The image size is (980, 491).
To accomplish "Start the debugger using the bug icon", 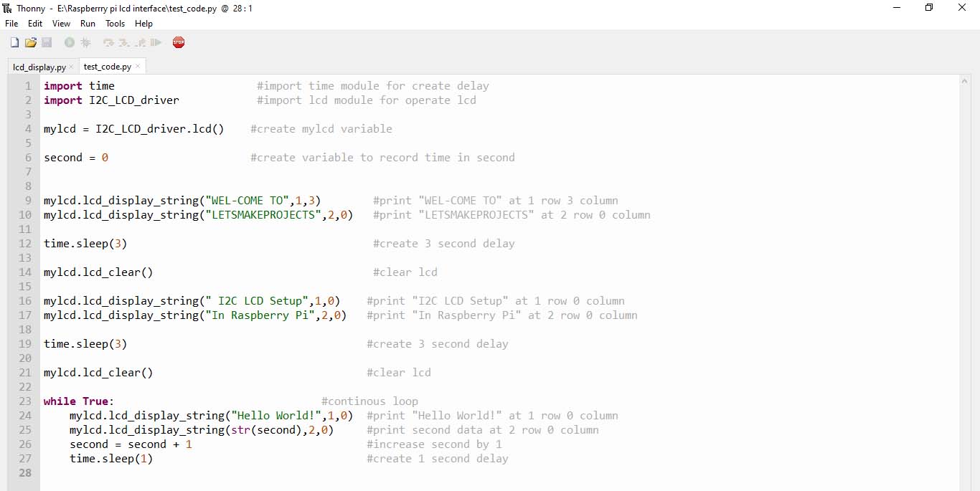I will pos(86,43).
